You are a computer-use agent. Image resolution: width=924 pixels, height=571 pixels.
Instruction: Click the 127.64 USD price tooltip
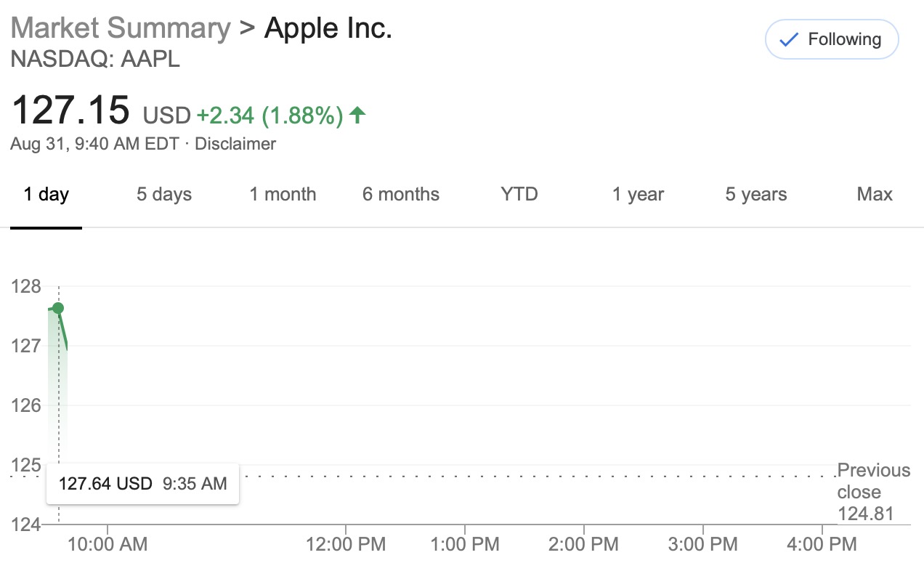point(142,483)
